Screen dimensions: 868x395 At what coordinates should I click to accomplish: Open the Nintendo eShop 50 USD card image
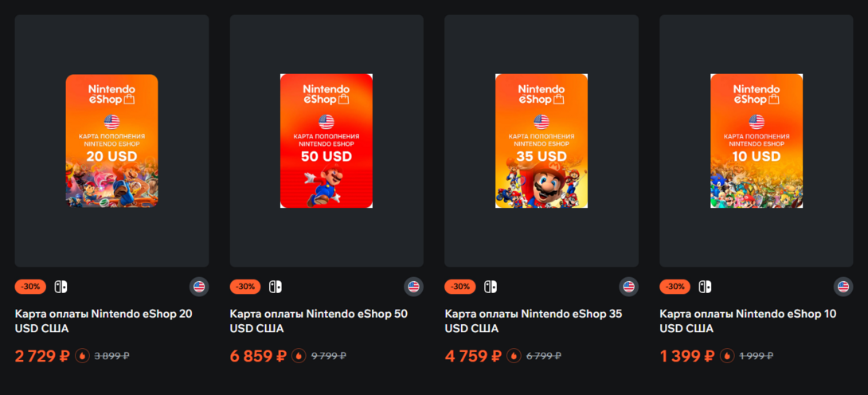(x=326, y=141)
